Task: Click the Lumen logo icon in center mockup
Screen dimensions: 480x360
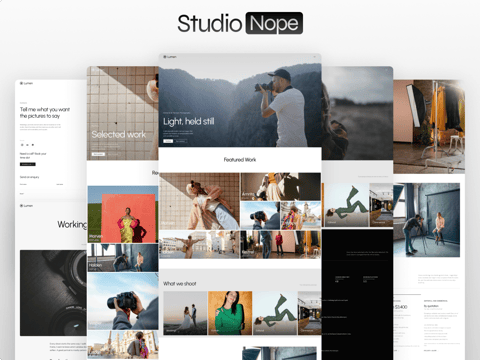Action: (x=165, y=57)
